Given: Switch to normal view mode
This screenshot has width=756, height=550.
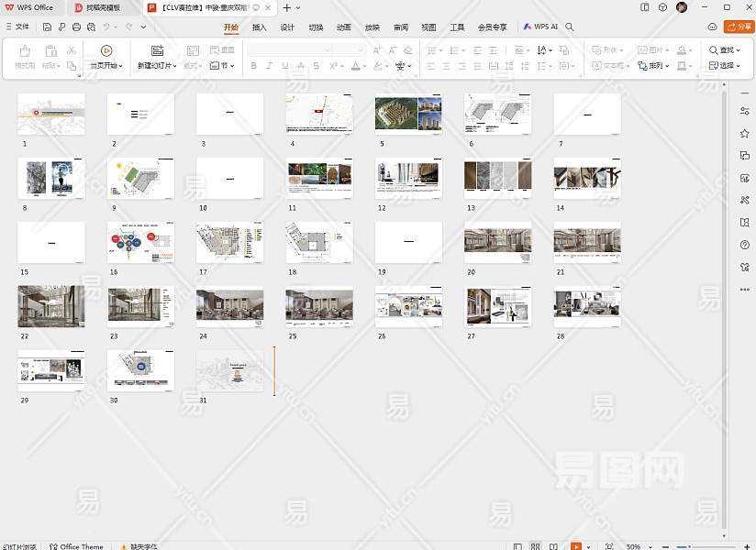Looking at the screenshot, I should (x=518, y=546).
